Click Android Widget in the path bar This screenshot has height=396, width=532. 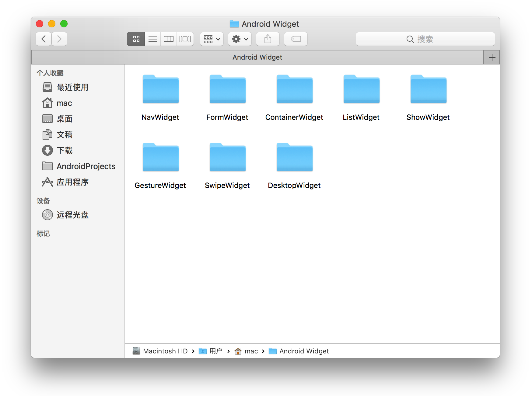pyautogui.click(x=299, y=351)
